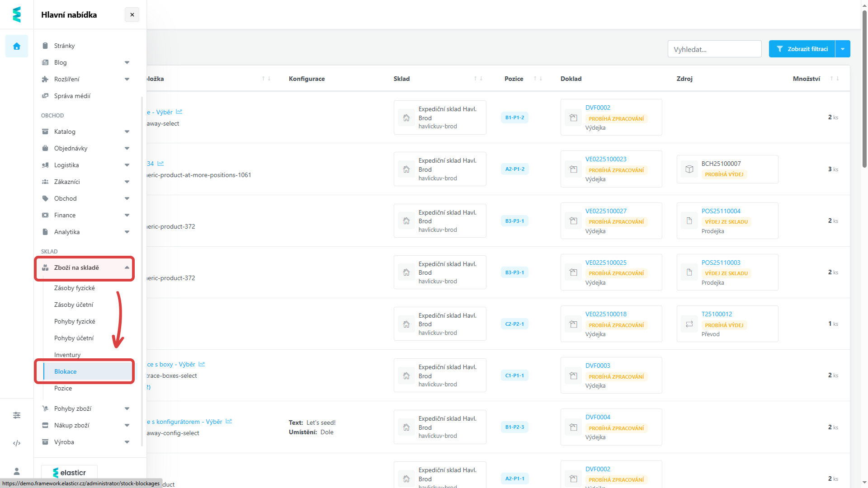
Task: Click the code brackets icon in rail
Action: (17, 443)
